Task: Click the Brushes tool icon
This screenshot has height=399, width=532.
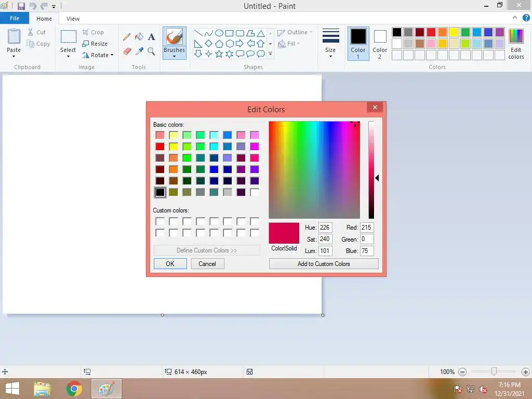Action: click(175, 37)
